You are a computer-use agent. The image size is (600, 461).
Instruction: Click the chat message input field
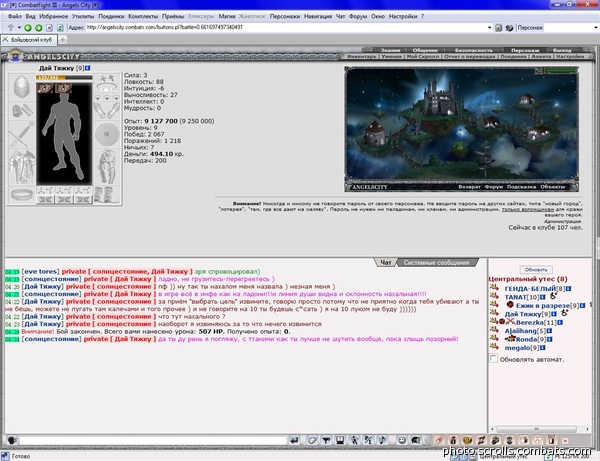click(x=153, y=440)
